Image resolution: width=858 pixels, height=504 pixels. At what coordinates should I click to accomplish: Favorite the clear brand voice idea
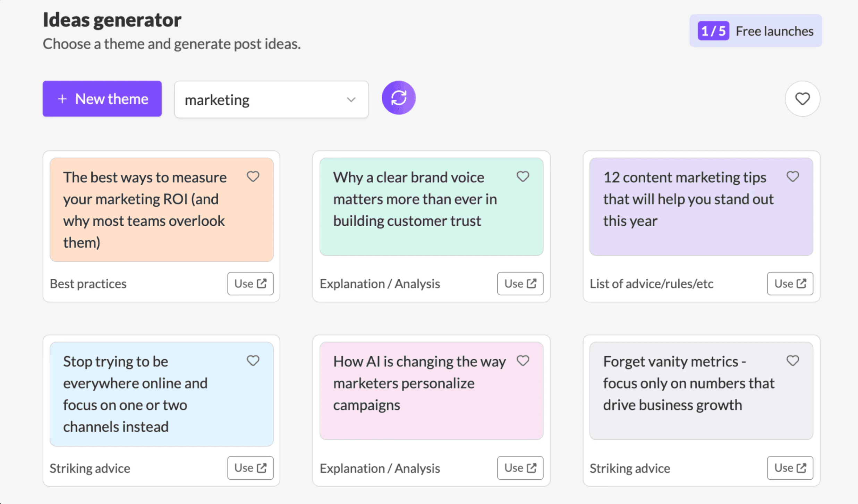coord(523,177)
